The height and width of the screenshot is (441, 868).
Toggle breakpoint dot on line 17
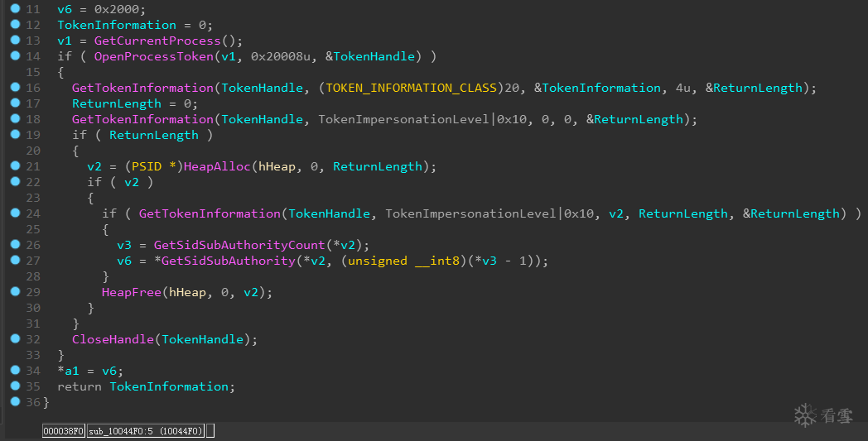[16, 103]
